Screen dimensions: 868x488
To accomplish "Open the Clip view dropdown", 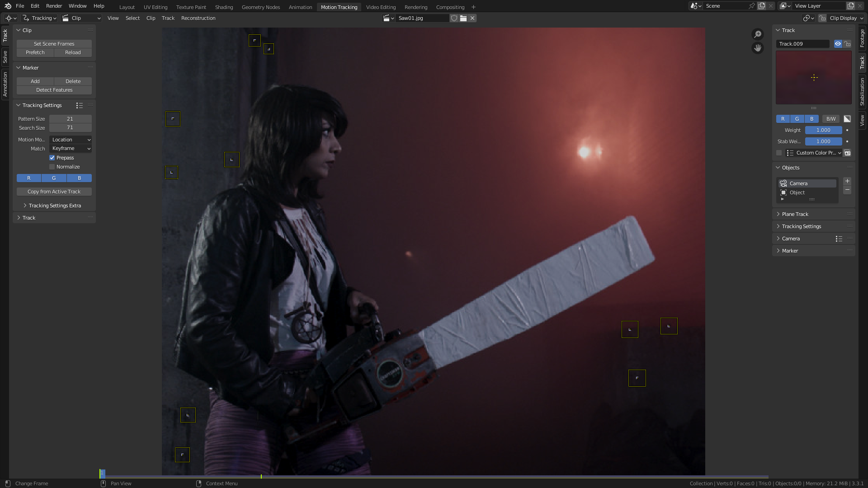I will (81, 18).
